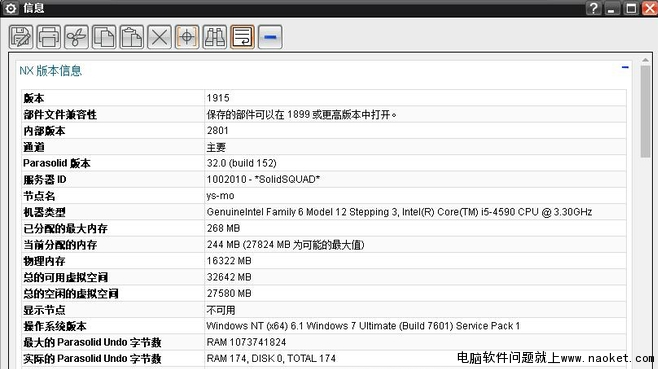Toggle the crosshair target icon
Screen dimensions: 658x369
(x=187, y=37)
